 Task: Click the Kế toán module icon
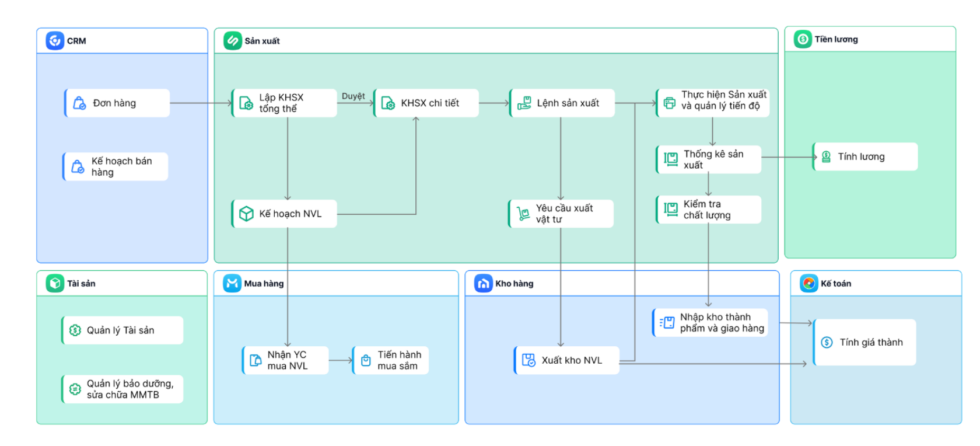click(808, 283)
